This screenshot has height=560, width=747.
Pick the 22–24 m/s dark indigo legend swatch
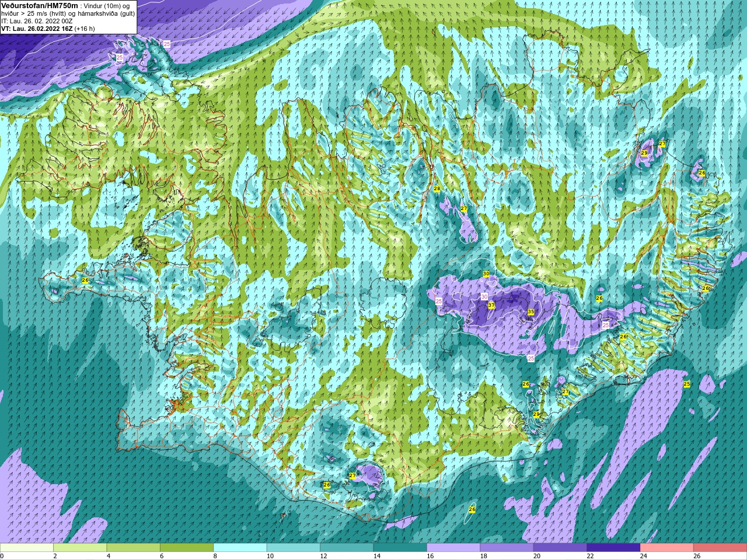tap(613, 548)
